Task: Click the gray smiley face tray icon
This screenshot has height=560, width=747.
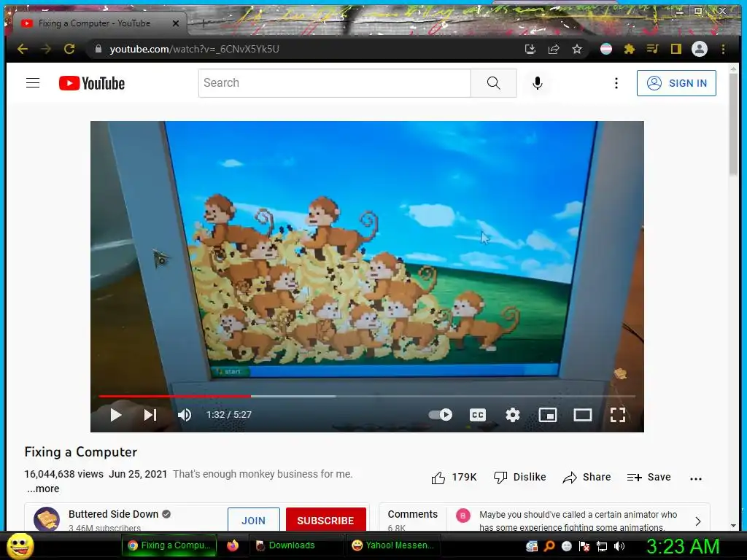Action: coord(566,546)
